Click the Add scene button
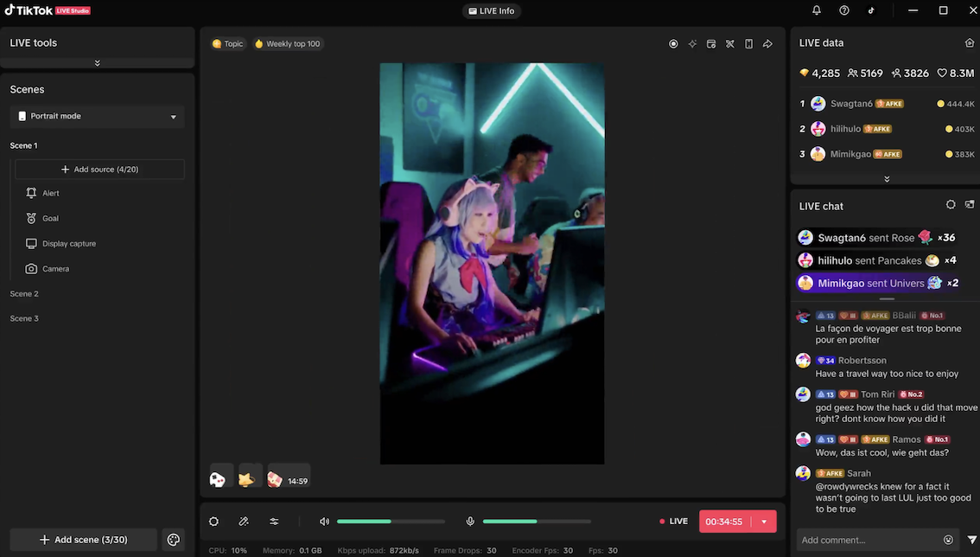980x557 pixels. [x=83, y=540]
